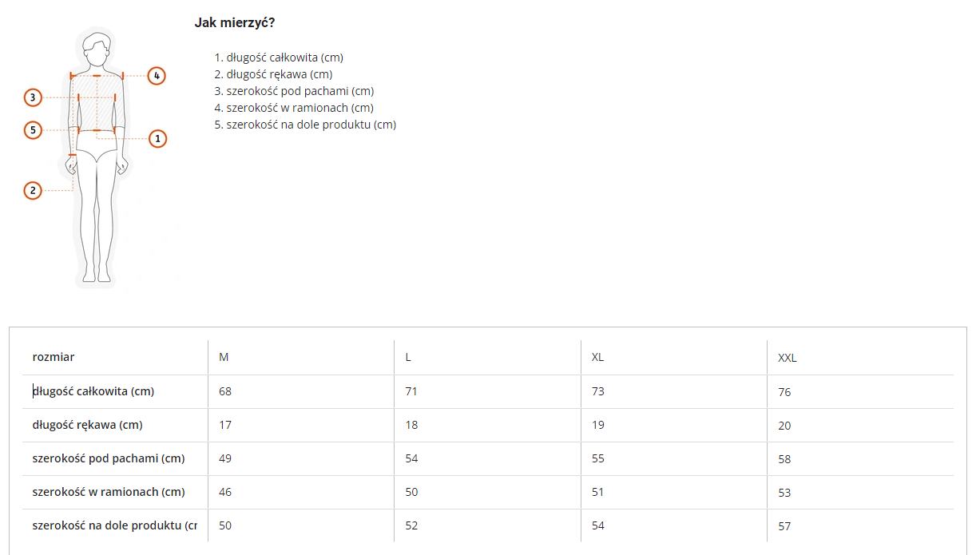Click list item 'szerokość w ramionach (cm)' in the legend
This screenshot has height=555, width=980.
(300, 108)
